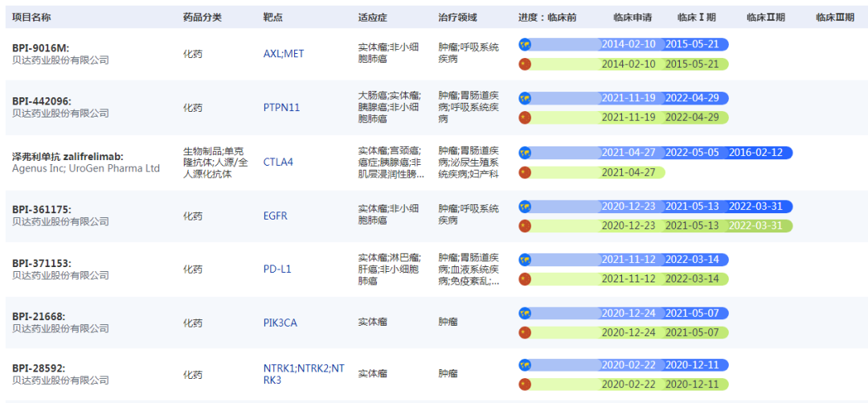The width and height of the screenshot is (868, 403).
Task: Click blue global bar date 2021-05-07
Action: click(x=692, y=313)
